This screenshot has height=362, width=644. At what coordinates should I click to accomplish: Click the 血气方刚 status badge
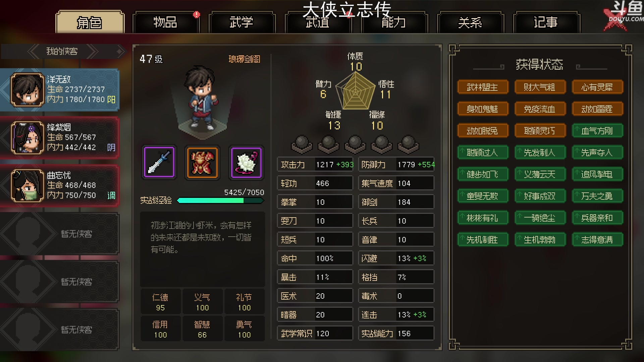[x=597, y=131]
